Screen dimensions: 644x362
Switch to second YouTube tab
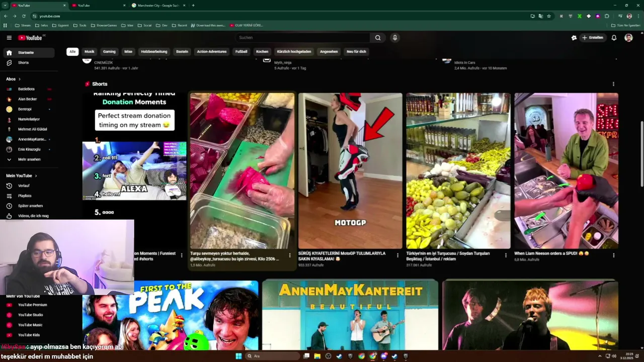98,6
